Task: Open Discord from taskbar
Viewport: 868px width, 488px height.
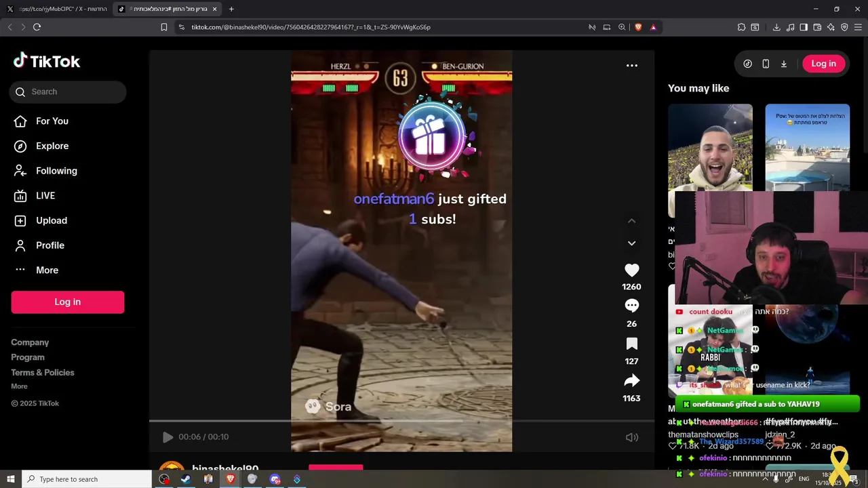Action: coord(275,479)
